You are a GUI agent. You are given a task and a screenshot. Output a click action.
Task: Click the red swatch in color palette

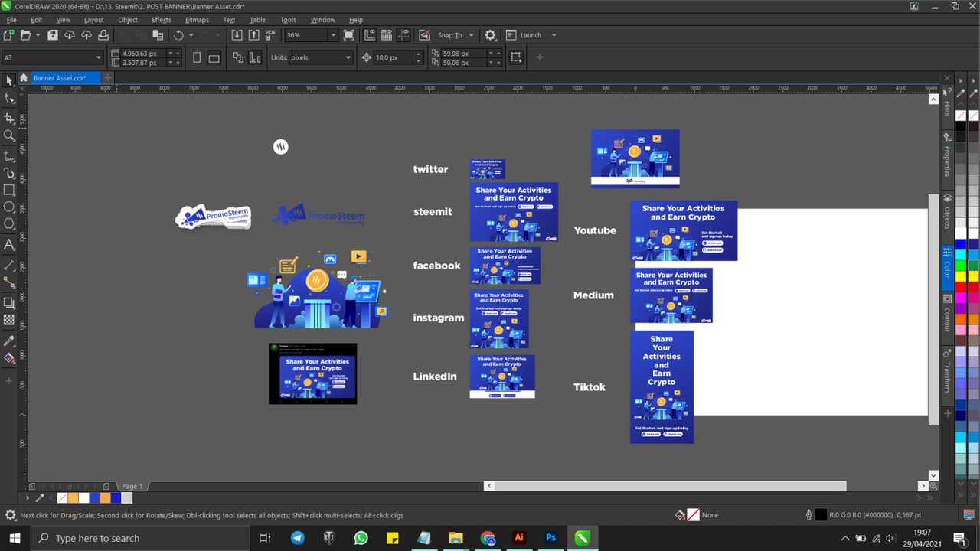[x=961, y=287]
